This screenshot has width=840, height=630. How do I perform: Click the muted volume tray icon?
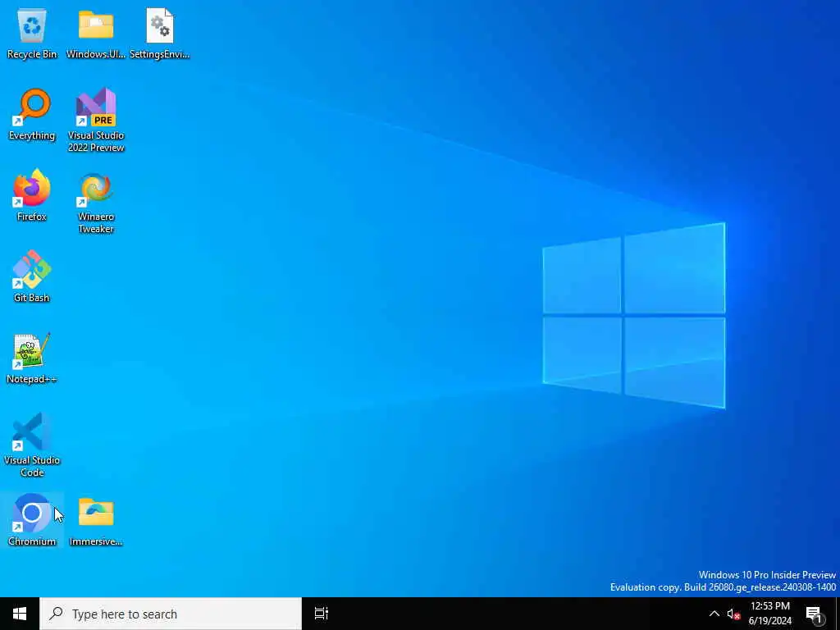tap(733, 614)
